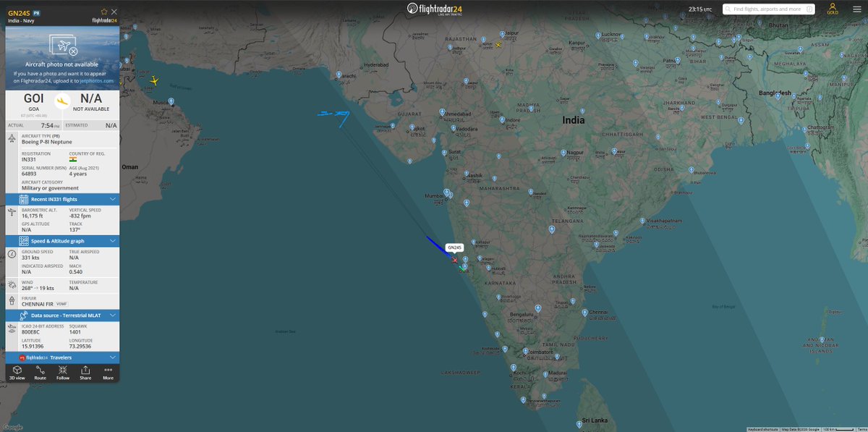Open the 3D view of flight GN24S
Viewport: 868px width, 432px height.
[x=17, y=373]
